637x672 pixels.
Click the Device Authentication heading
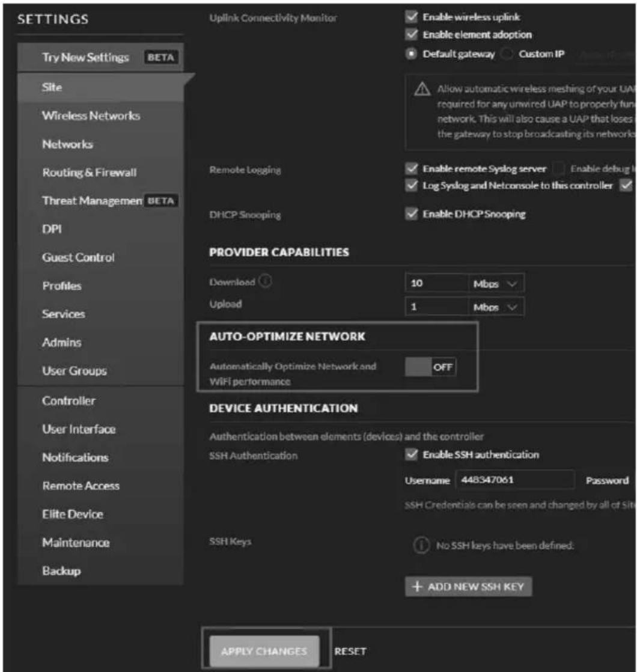[283, 408]
